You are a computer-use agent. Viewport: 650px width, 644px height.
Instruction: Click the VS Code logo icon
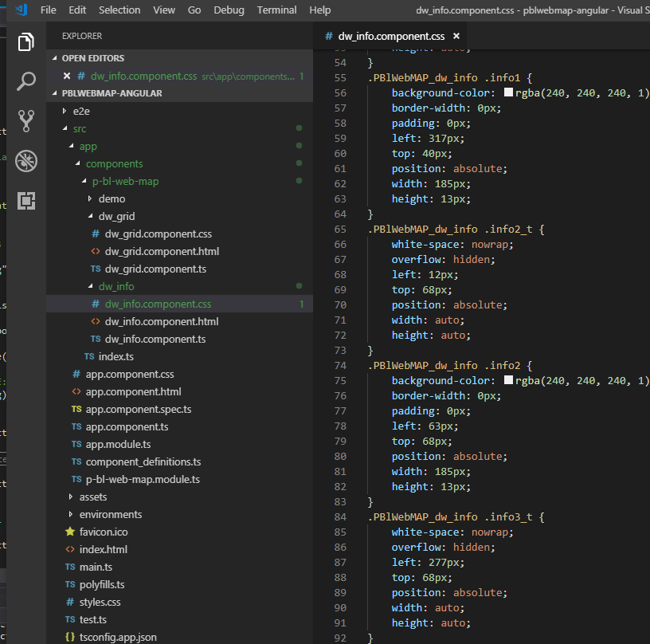pyautogui.click(x=21, y=10)
